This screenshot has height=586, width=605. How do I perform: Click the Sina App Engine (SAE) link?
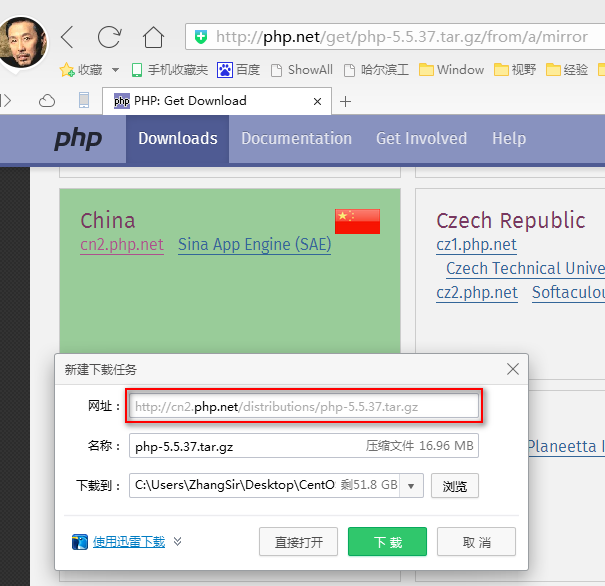[x=254, y=245]
